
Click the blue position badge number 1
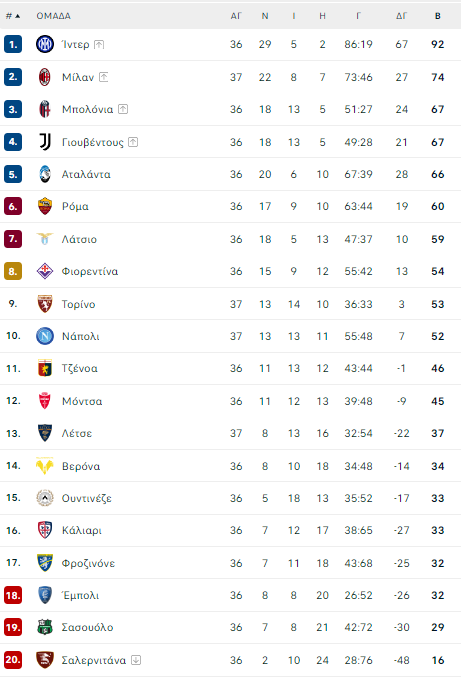pyautogui.click(x=13, y=44)
